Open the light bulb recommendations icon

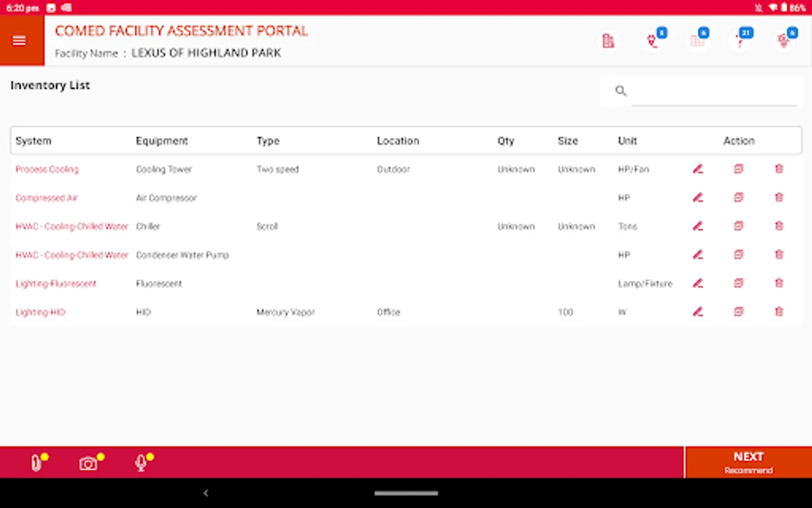pos(783,41)
